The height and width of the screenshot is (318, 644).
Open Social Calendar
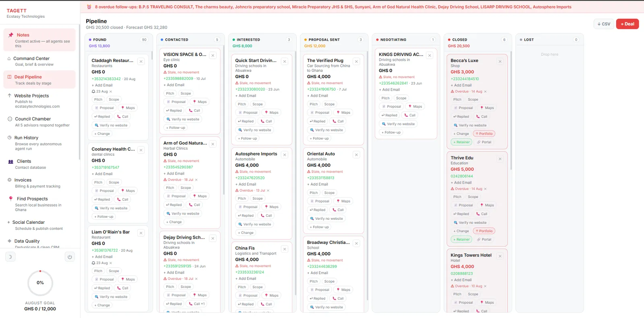pos(39,225)
